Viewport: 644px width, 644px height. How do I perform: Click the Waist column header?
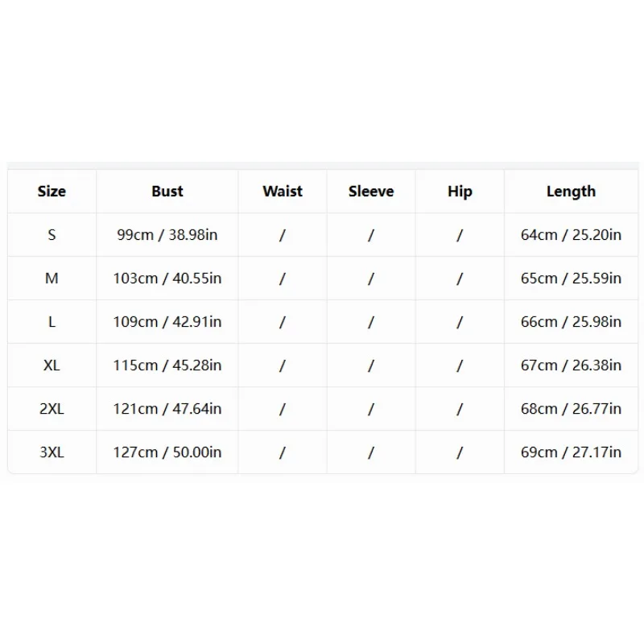[x=283, y=192]
